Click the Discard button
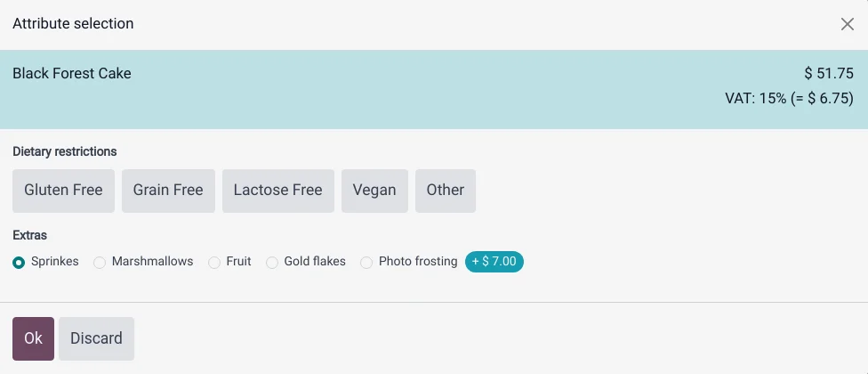 click(x=96, y=338)
